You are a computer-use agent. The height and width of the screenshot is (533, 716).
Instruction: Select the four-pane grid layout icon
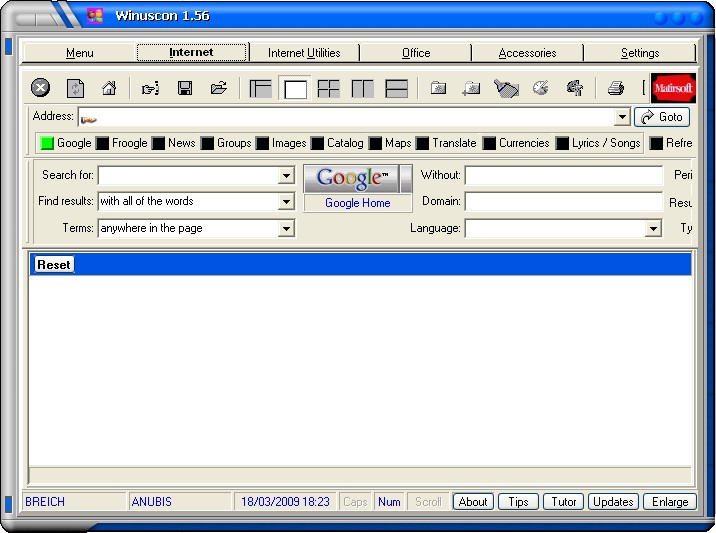328,89
